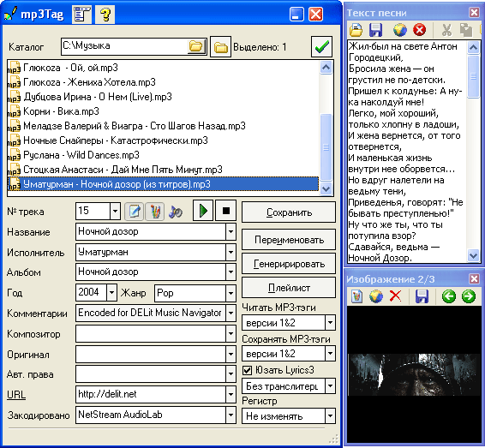Screen dimensions: 485x448
Task: Click the album art thumbnail image
Action: coord(415,374)
